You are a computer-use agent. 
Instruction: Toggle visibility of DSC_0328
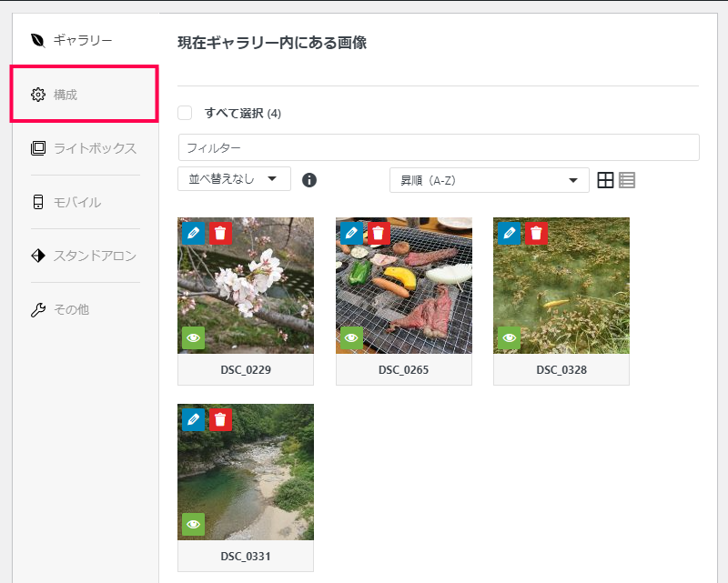coord(509,338)
